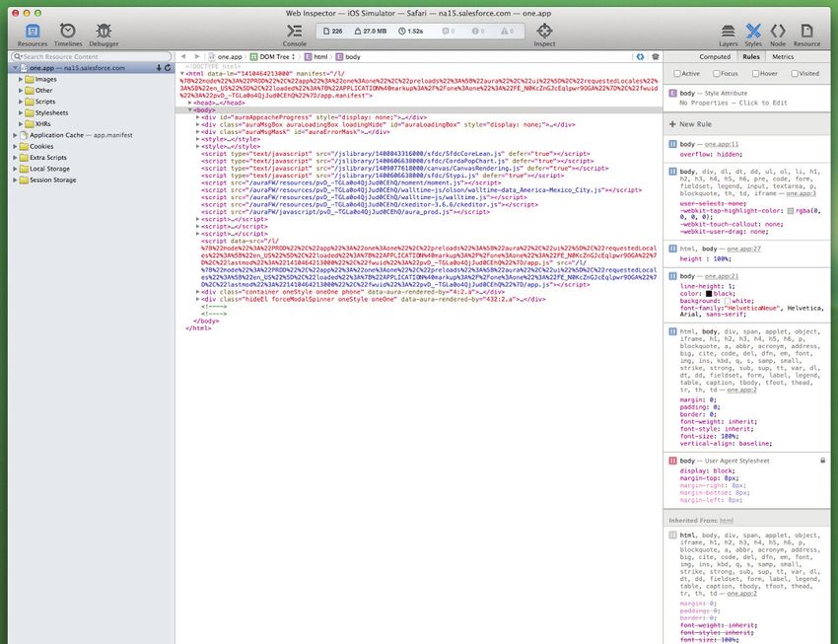The image size is (838, 644).
Task: Expand the XHRs folder
Action: (x=21, y=124)
